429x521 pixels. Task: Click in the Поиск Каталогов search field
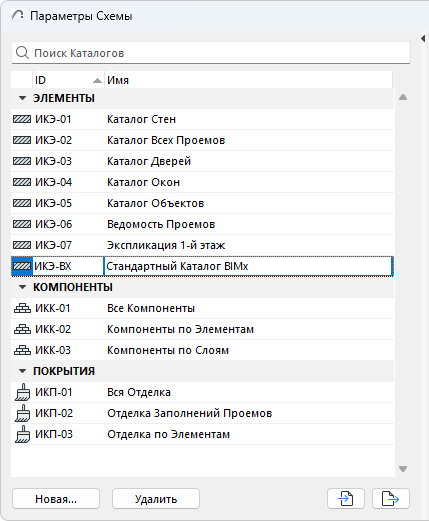tap(211, 53)
